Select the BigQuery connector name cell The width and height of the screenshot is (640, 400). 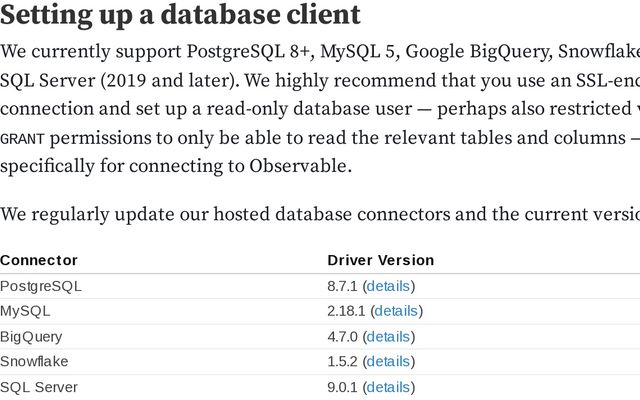[x=31, y=336]
